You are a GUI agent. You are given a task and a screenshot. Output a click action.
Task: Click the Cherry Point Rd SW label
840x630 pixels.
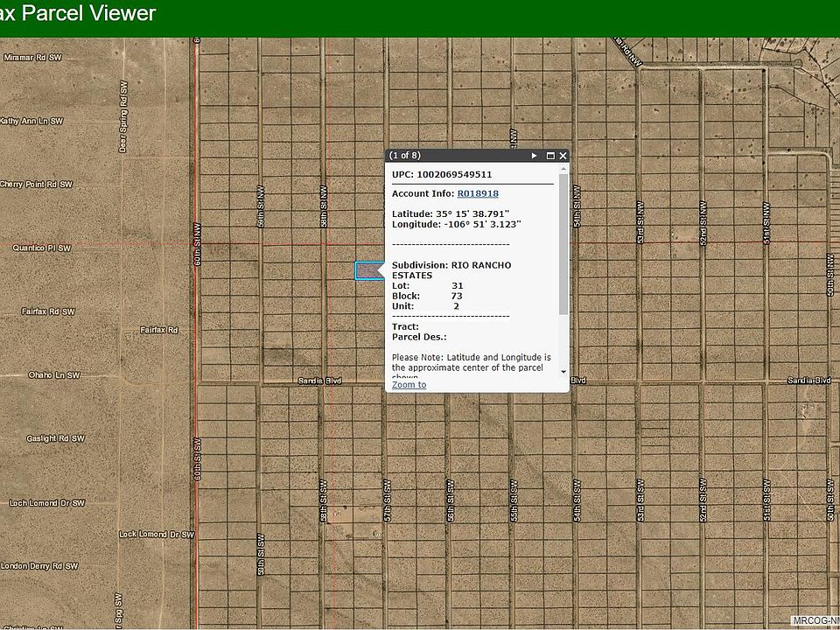[x=36, y=185]
